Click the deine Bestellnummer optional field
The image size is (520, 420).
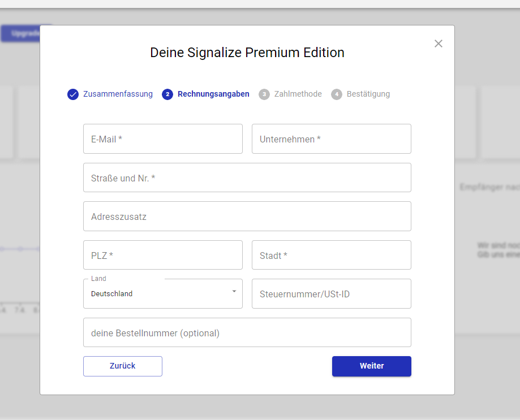click(247, 332)
